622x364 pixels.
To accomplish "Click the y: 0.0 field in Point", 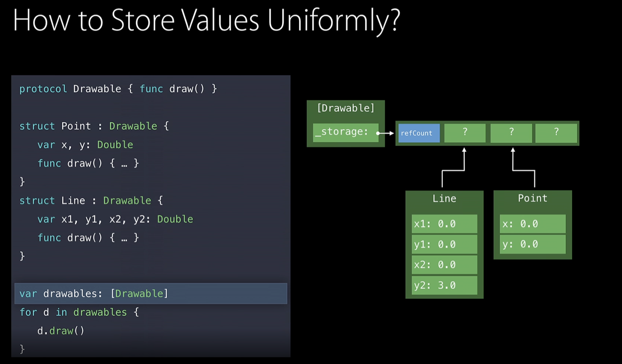I will [532, 244].
